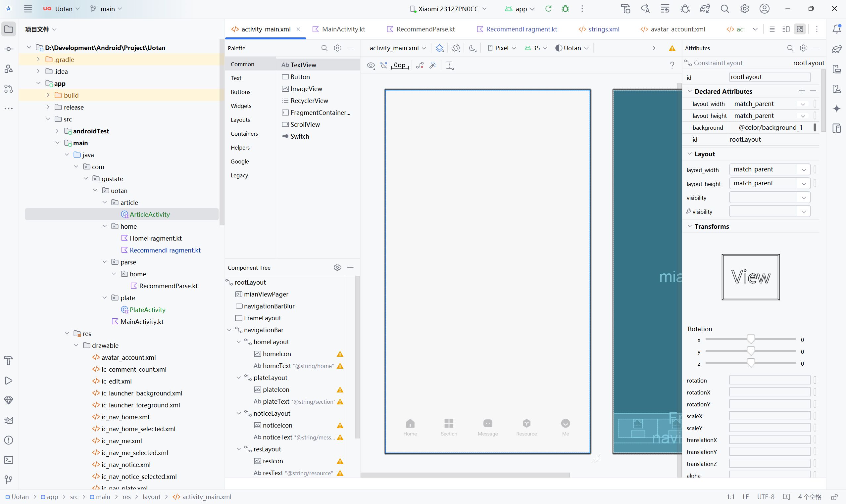Click the Rotation x slider
The image size is (846, 504).
[751, 339]
